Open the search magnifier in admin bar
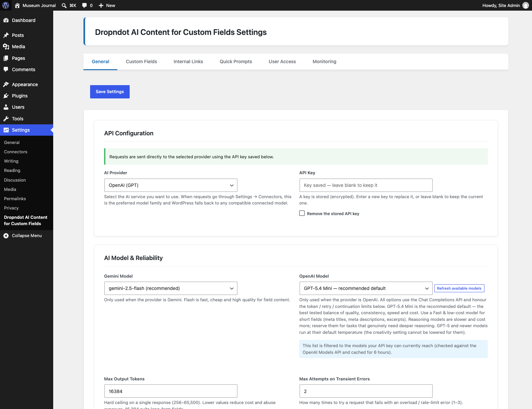The width and height of the screenshot is (532, 409). pyautogui.click(x=64, y=5)
